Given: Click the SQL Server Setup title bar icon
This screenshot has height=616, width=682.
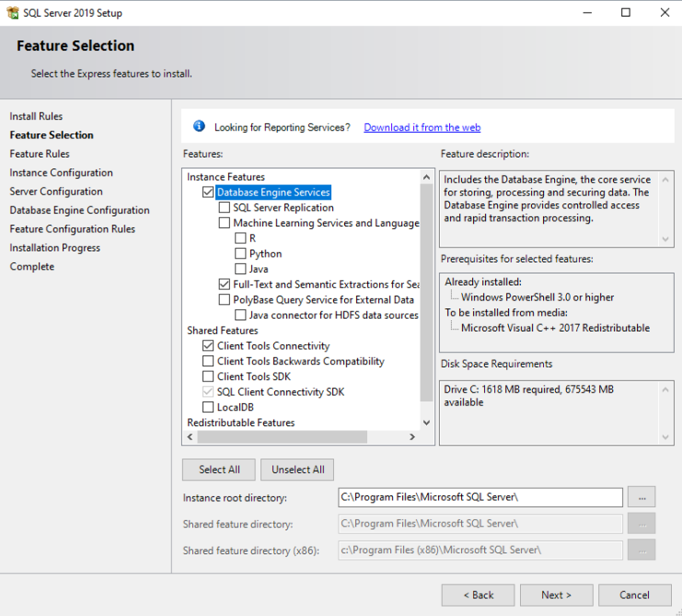Looking at the screenshot, I should click(x=13, y=13).
